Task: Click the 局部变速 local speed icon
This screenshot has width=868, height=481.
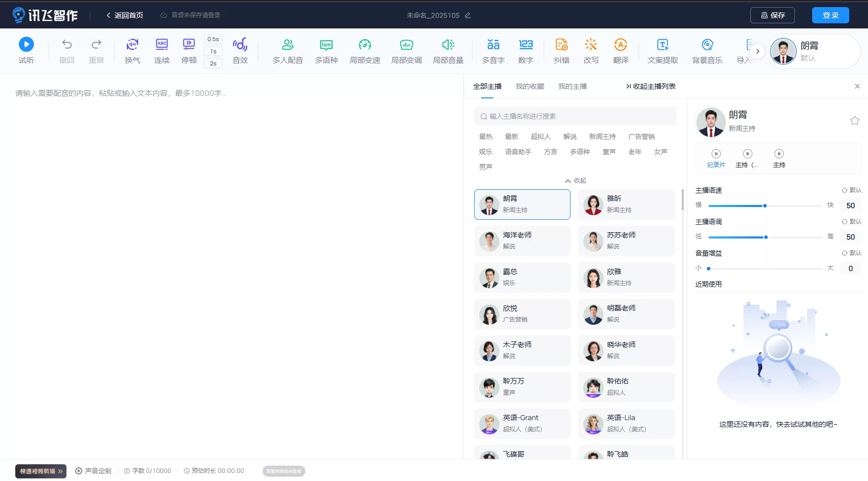Action: pyautogui.click(x=364, y=45)
